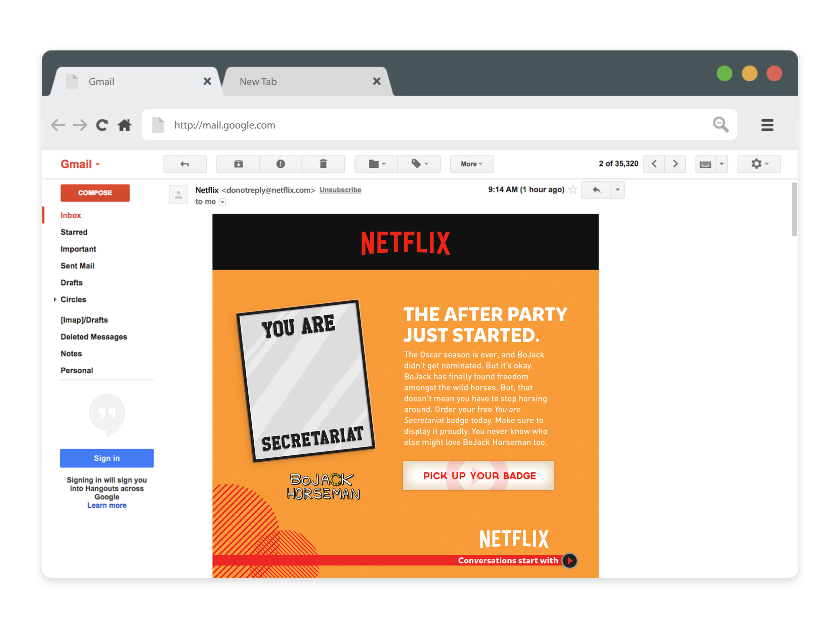Viewport: 840px width, 630px height.
Task: Click the sender profile avatar
Action: click(x=178, y=195)
